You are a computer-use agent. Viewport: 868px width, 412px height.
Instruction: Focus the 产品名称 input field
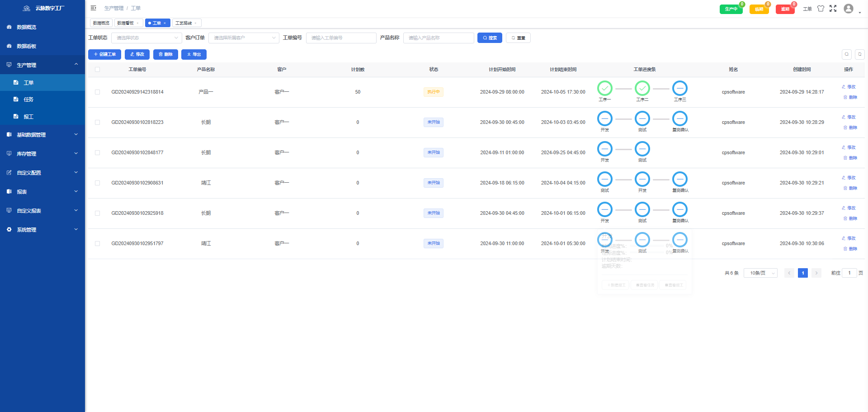pyautogui.click(x=439, y=38)
